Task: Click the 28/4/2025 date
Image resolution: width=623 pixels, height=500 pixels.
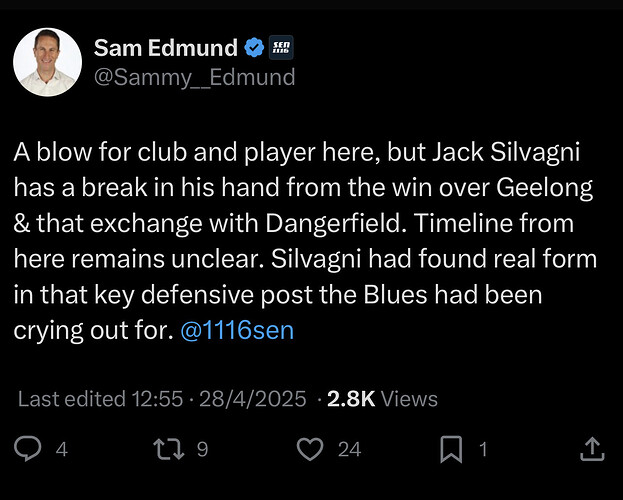Action: 253,399
